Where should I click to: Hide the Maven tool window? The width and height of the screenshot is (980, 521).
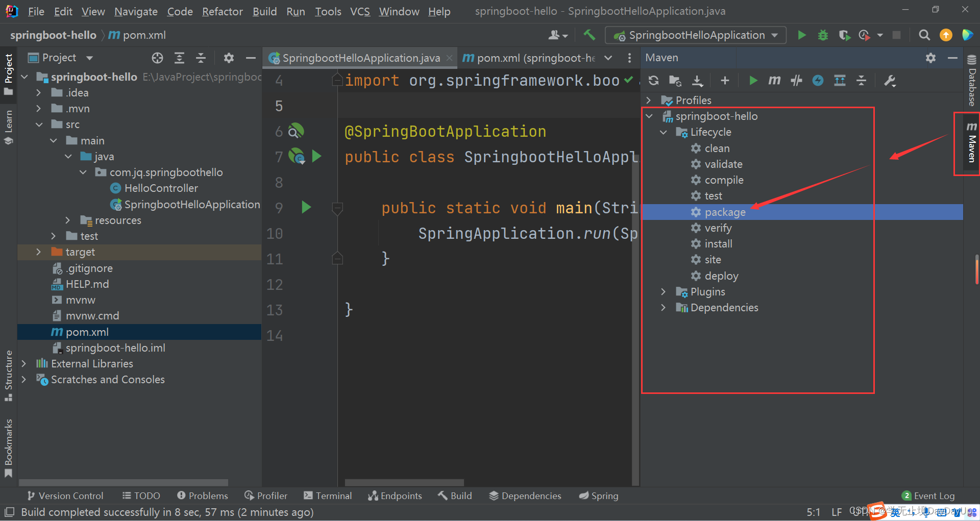coord(952,58)
